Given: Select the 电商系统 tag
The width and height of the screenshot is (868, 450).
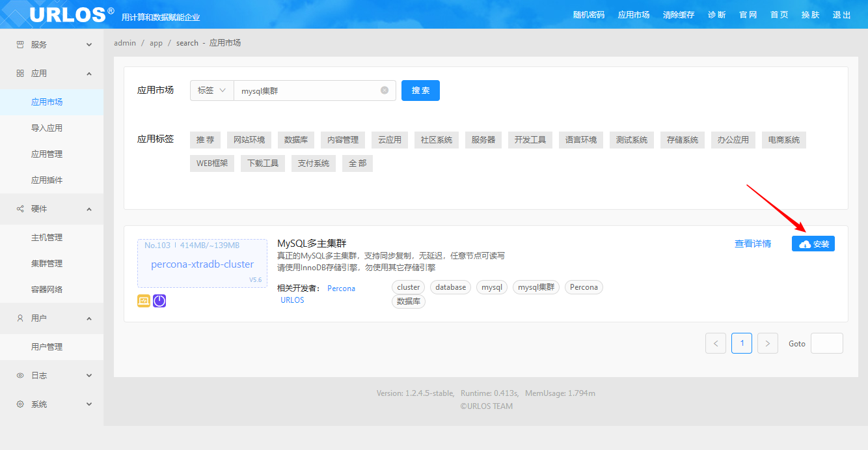Looking at the screenshot, I should [x=784, y=140].
